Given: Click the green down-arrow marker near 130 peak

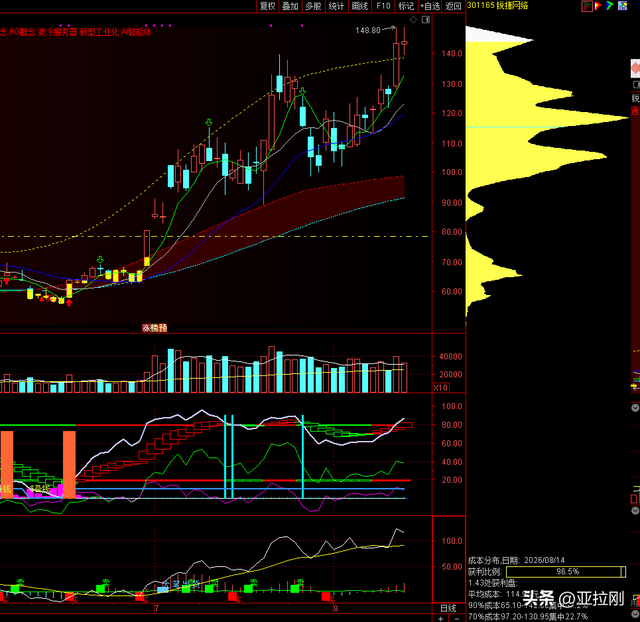Looking at the screenshot, I should click(x=302, y=91).
